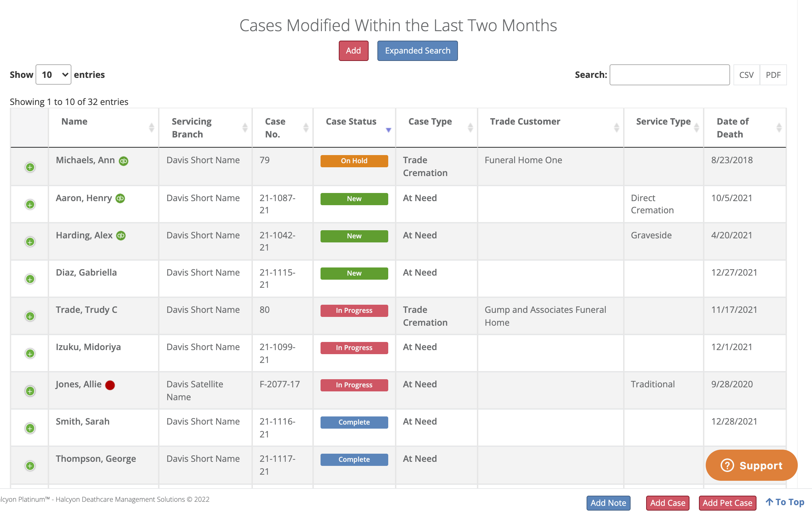The height and width of the screenshot is (517, 812).
Task: Click Add Pet Case button
Action: pos(727,503)
